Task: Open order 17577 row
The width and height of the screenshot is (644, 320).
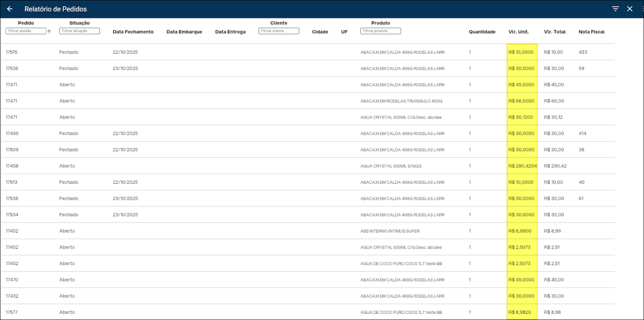Action: pos(11,312)
